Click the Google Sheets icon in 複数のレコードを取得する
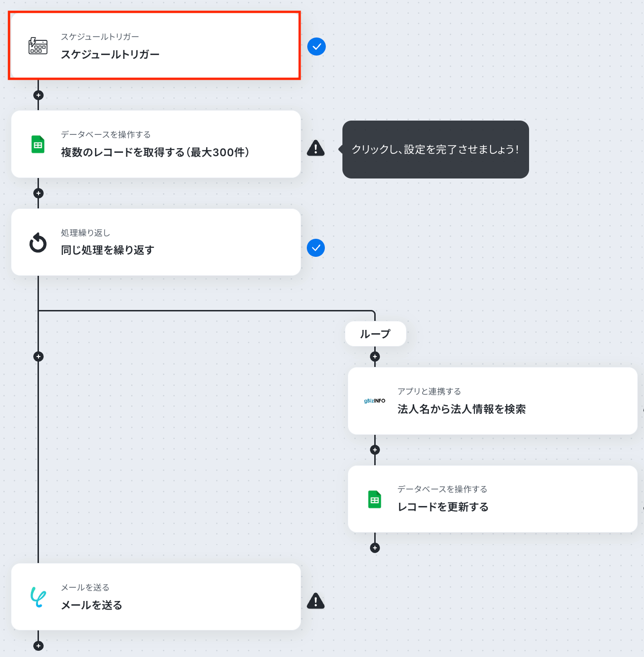This screenshot has width=644, height=657. (38, 144)
